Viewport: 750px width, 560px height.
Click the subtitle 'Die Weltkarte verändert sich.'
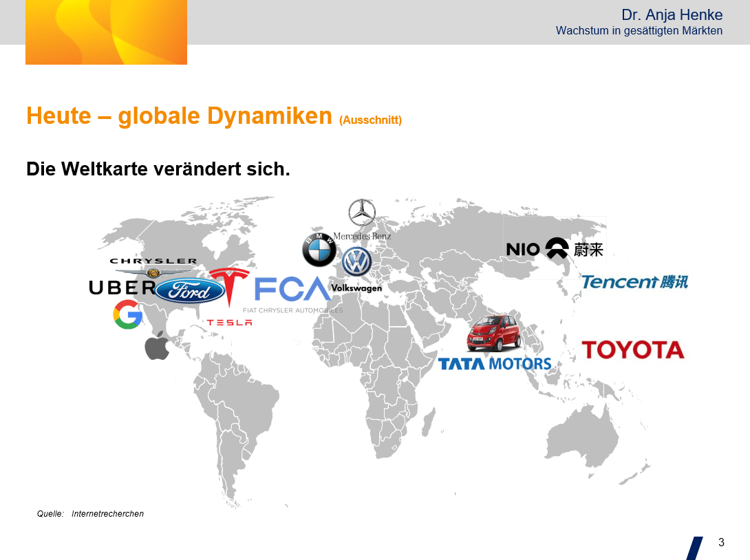158,169
